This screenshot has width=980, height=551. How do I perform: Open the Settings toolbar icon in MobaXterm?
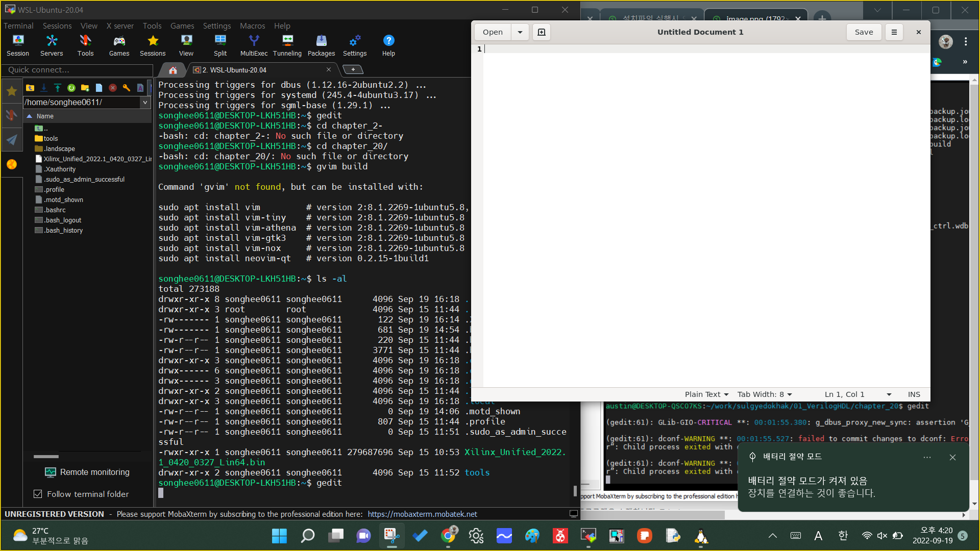tap(355, 45)
